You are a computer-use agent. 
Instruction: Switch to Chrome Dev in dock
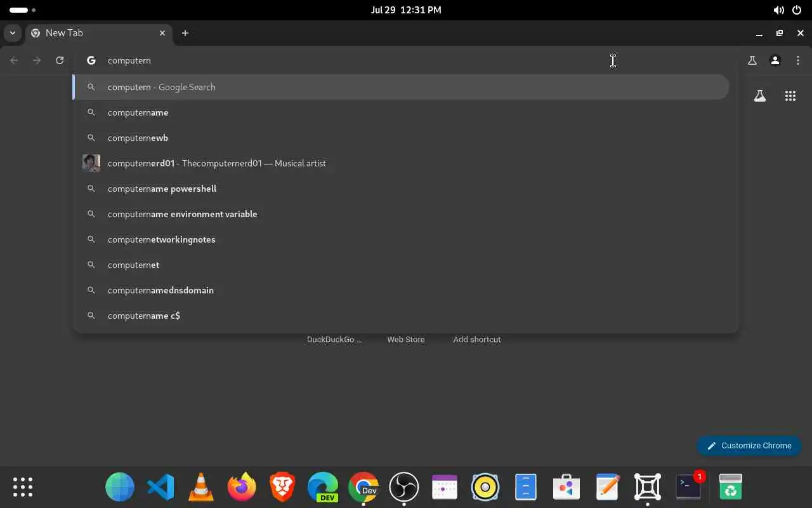pos(363,487)
